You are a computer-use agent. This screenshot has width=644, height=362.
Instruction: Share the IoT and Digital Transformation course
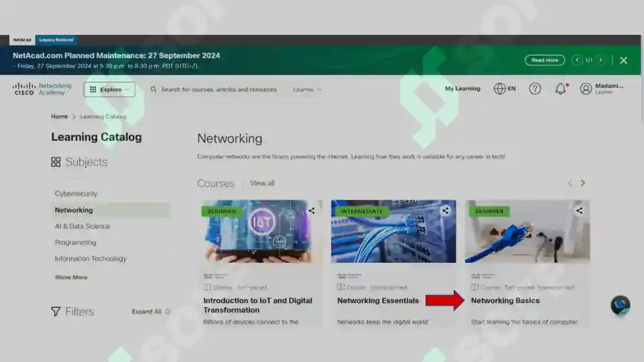point(312,210)
